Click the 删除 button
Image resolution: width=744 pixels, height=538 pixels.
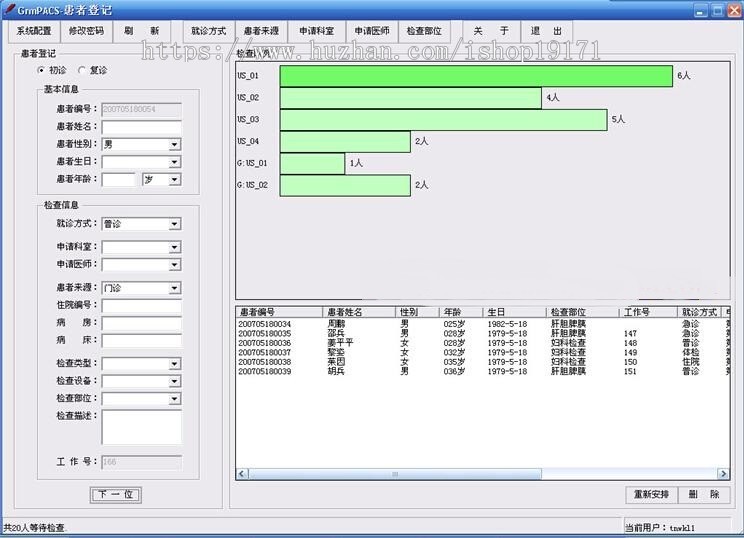point(704,495)
